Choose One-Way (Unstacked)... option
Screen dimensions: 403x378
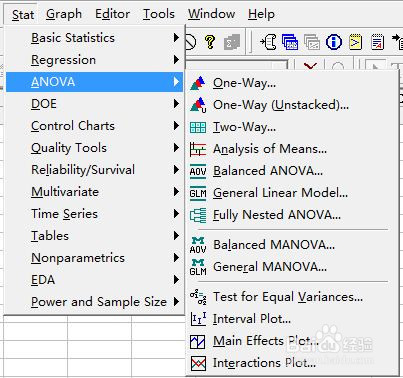pos(281,105)
